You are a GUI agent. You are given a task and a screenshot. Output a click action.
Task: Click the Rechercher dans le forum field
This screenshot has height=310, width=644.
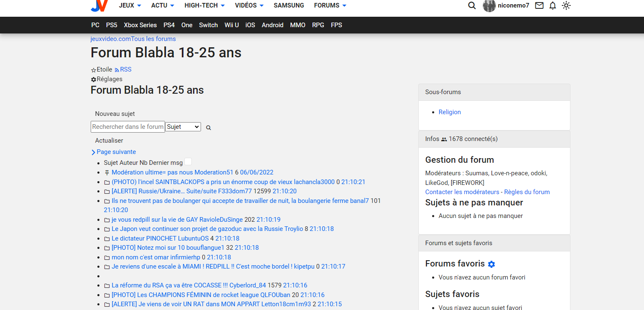(127, 127)
